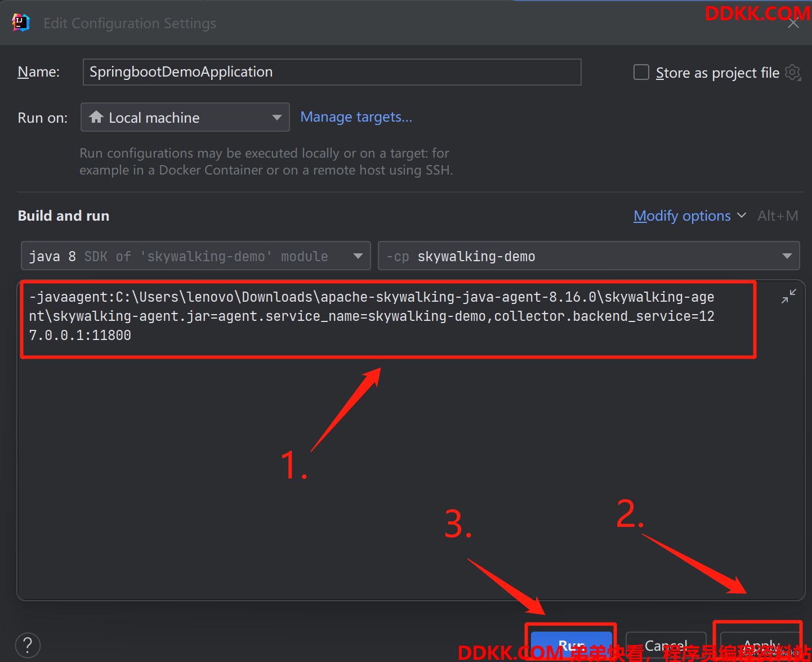Expand the java 8 SDK module dropdown
This screenshot has height=662, width=812.
pos(196,256)
